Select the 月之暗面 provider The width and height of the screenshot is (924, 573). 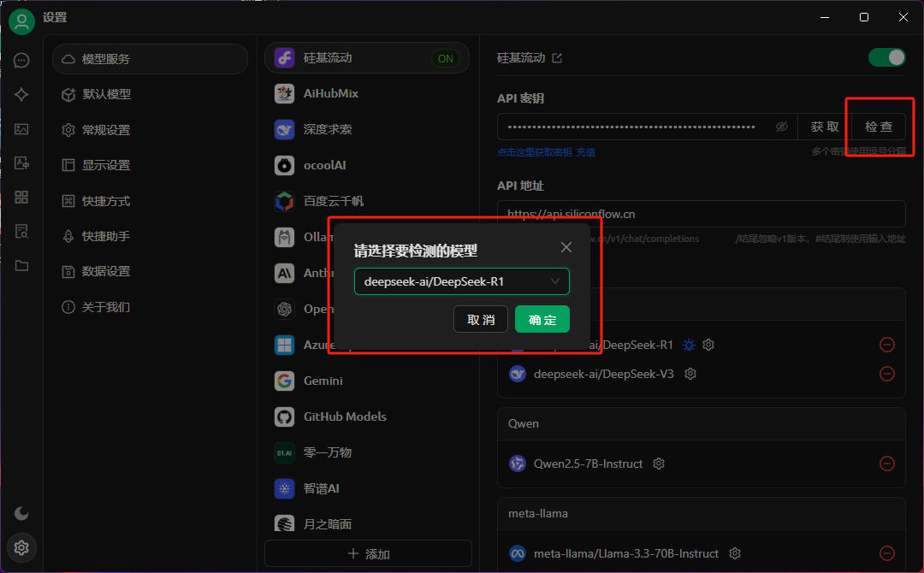[367, 524]
